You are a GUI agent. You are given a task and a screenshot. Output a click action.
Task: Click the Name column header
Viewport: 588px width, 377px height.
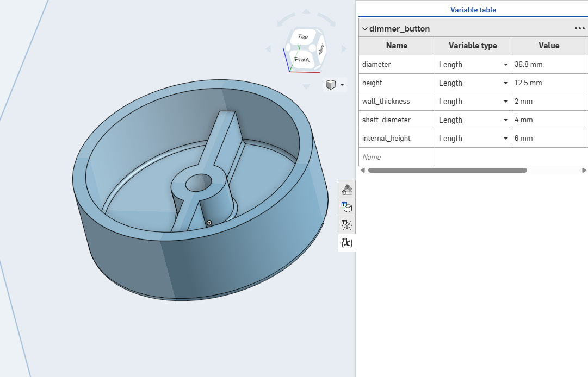click(x=397, y=46)
